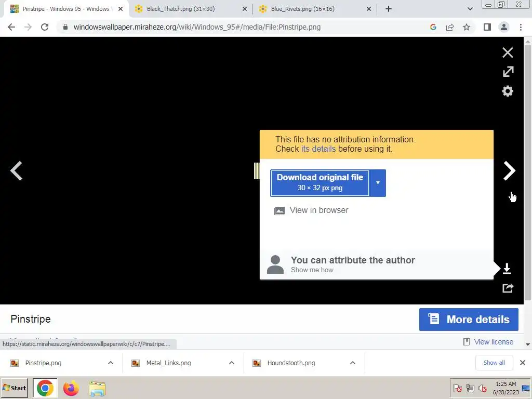Close the Black_Thatch.png tab
Screen dimensions: 532x399
coord(245,9)
